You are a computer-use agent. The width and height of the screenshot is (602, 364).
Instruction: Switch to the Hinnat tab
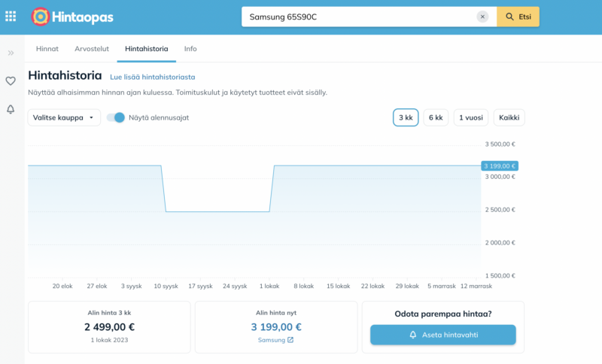coord(47,49)
